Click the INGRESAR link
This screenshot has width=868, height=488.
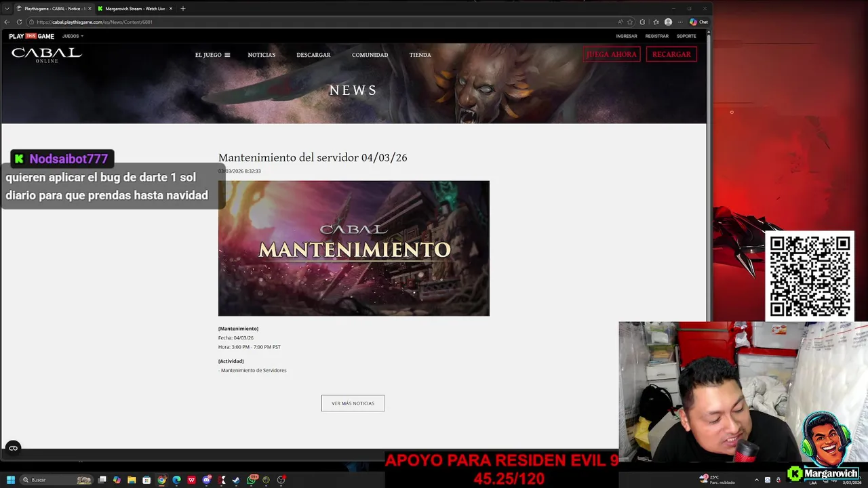pos(627,36)
